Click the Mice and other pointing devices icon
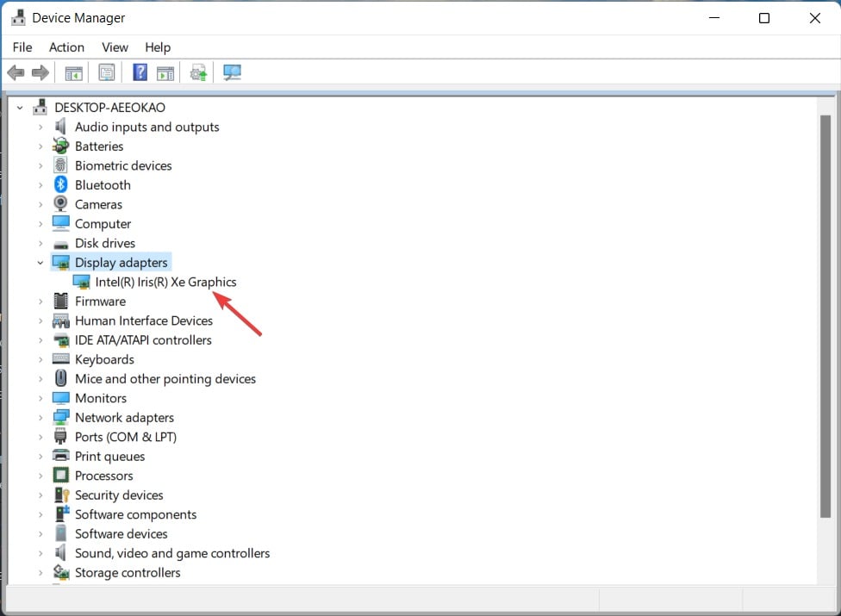This screenshot has width=841, height=616. (61, 378)
